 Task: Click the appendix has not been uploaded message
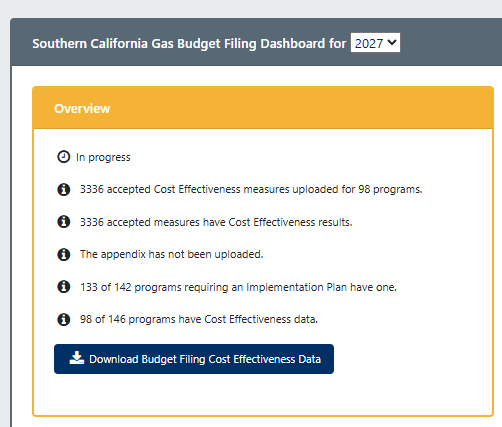[172, 254]
